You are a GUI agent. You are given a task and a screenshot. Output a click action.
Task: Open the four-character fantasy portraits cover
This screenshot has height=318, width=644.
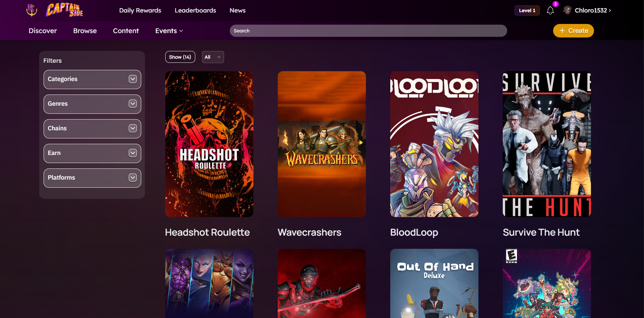point(209,284)
